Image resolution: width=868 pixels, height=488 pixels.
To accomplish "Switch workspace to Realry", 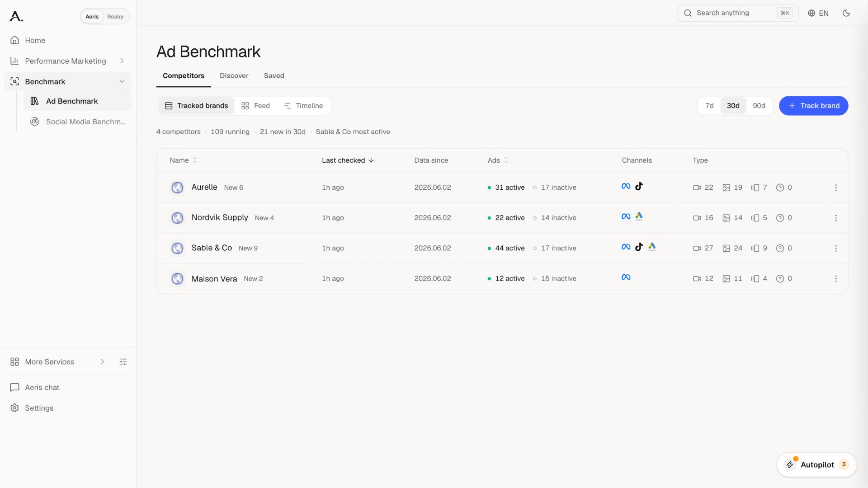I will (x=115, y=17).
